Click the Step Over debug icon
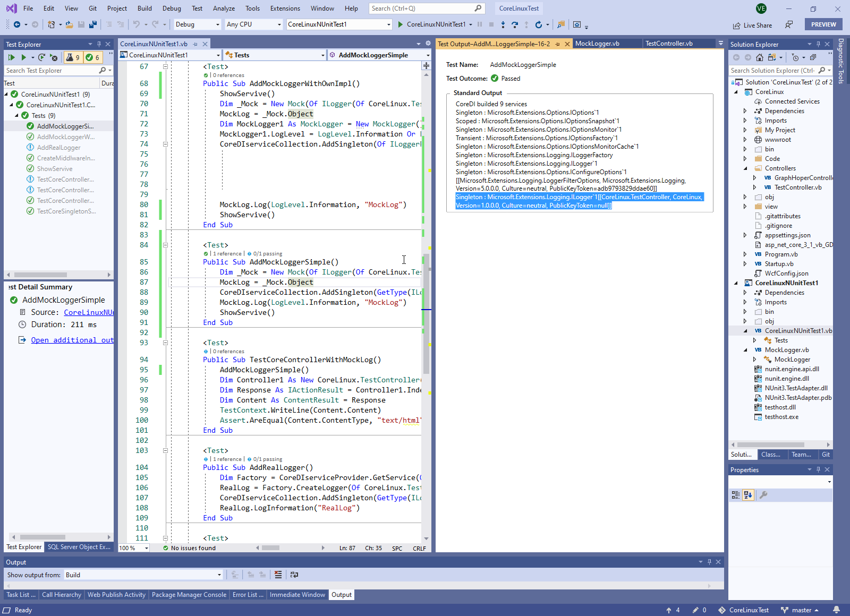The height and width of the screenshot is (616, 850). 514,24
